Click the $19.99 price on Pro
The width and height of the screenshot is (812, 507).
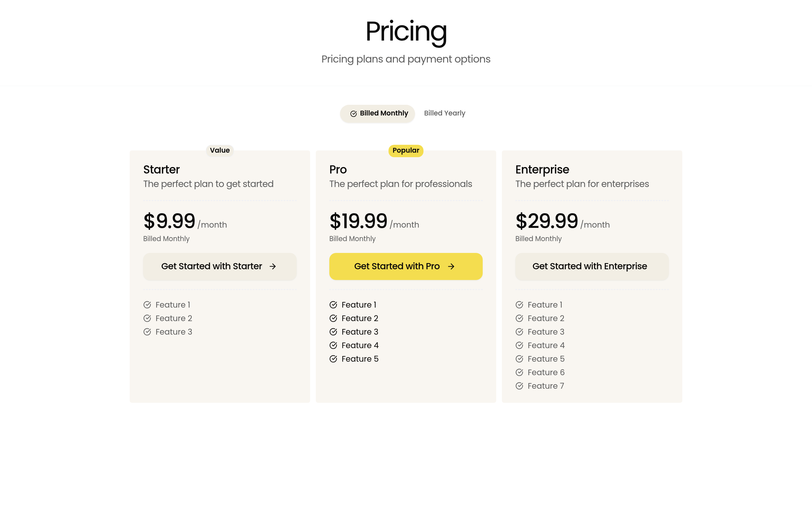tap(358, 221)
